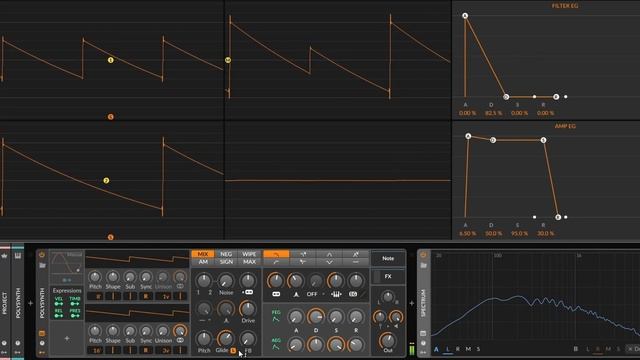Click the REL expression routing icon
This screenshot has height=360, width=640.
(59, 316)
